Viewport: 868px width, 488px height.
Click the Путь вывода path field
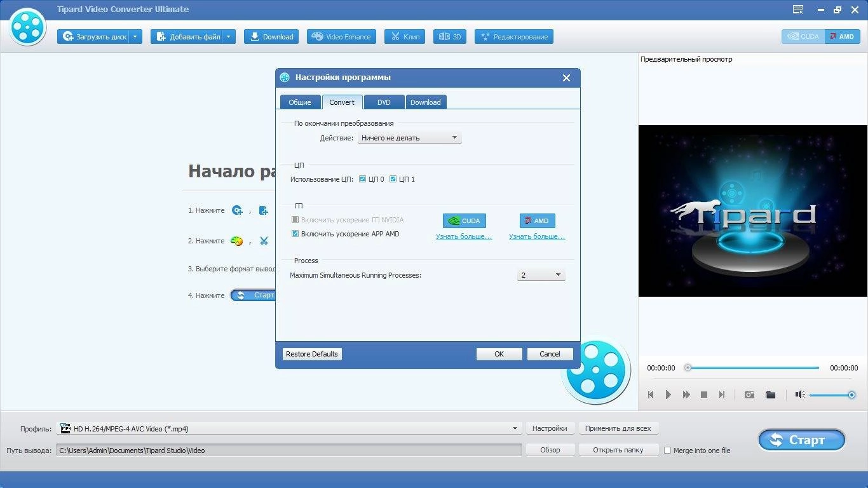(x=289, y=450)
